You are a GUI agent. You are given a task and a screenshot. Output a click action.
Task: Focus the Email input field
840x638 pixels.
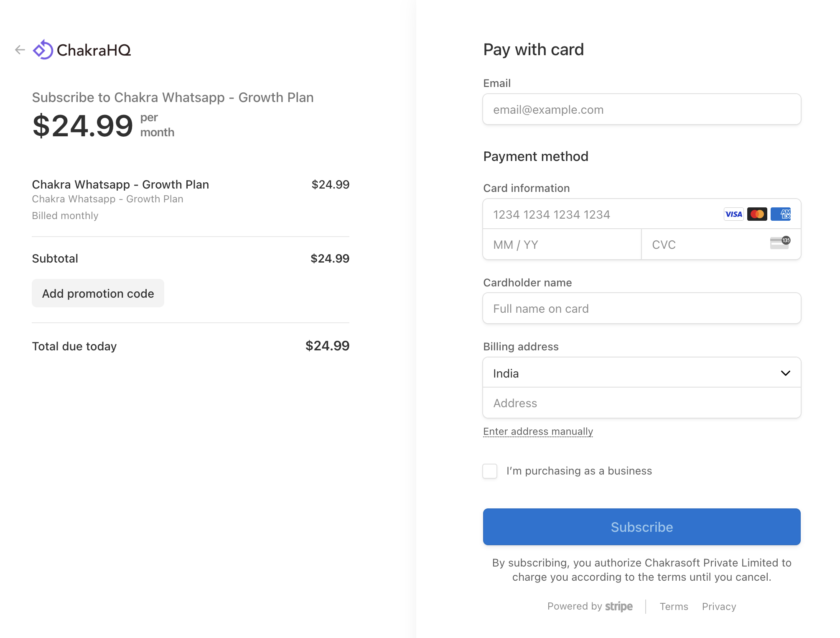point(642,110)
